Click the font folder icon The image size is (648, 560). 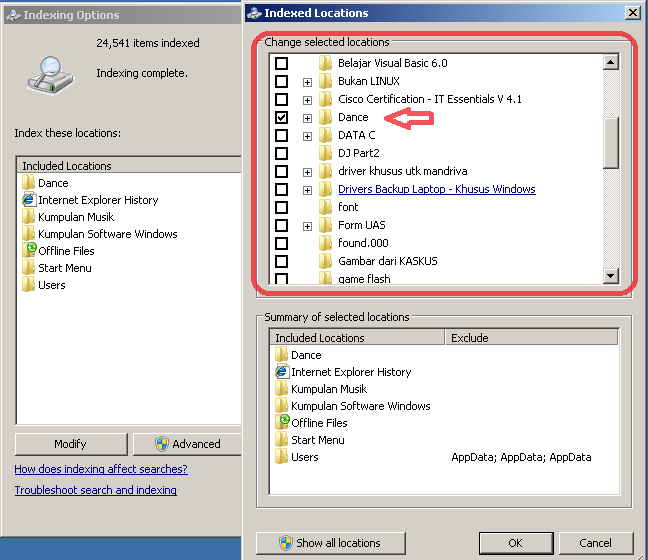326,207
